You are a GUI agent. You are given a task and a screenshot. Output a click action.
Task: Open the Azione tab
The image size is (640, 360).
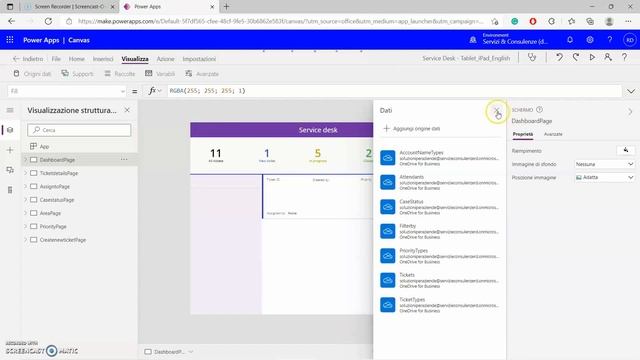tap(165, 59)
